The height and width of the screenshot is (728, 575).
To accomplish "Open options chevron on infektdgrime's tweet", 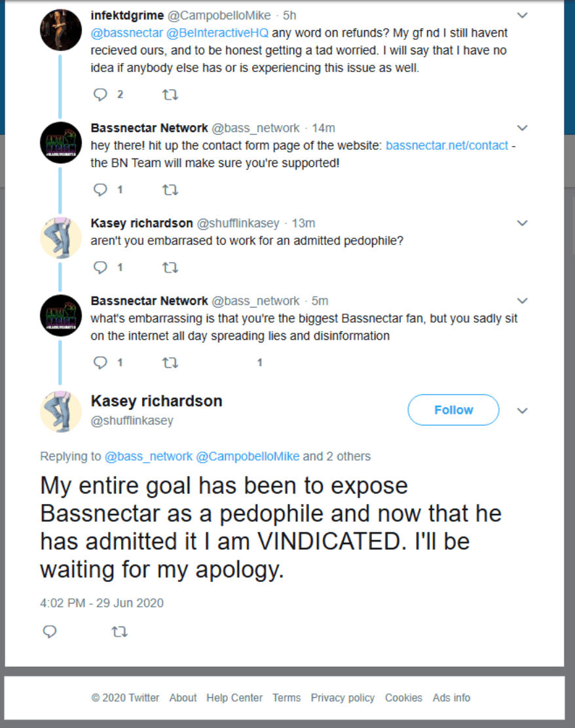I will point(522,15).
